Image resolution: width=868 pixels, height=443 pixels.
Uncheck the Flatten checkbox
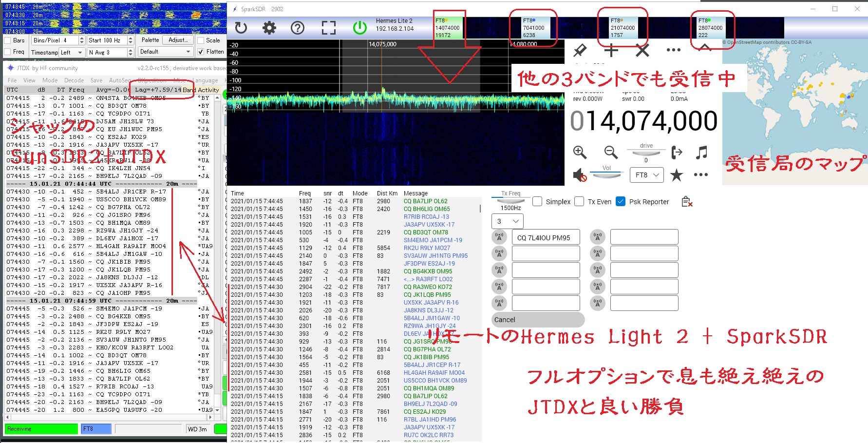200,52
